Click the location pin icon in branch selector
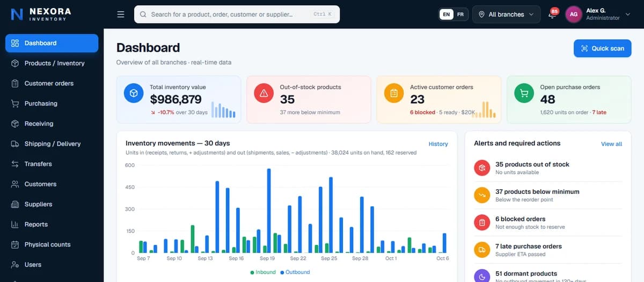The image size is (644, 282). [481, 15]
